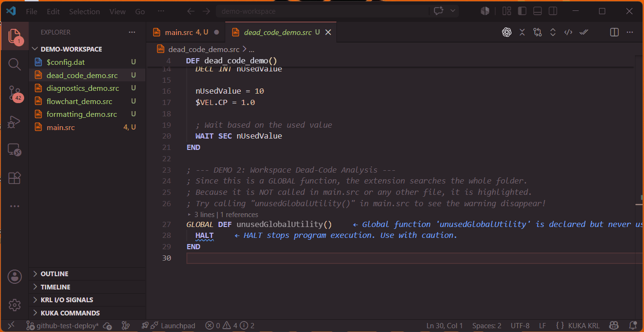This screenshot has width=644, height=332.
Task: Click the collapse arrows icon beside ChatGPT icon
Action: tap(522, 32)
